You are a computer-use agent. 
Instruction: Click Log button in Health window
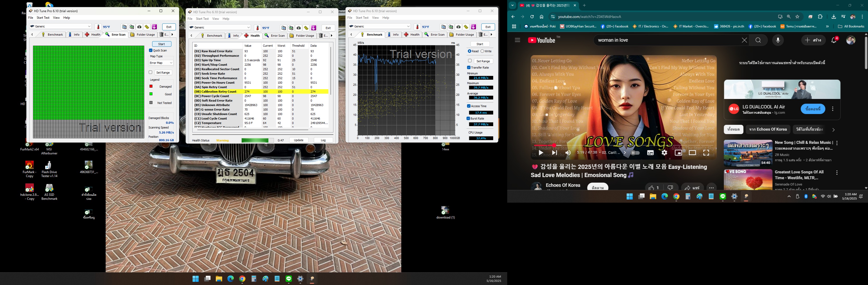tap(323, 140)
